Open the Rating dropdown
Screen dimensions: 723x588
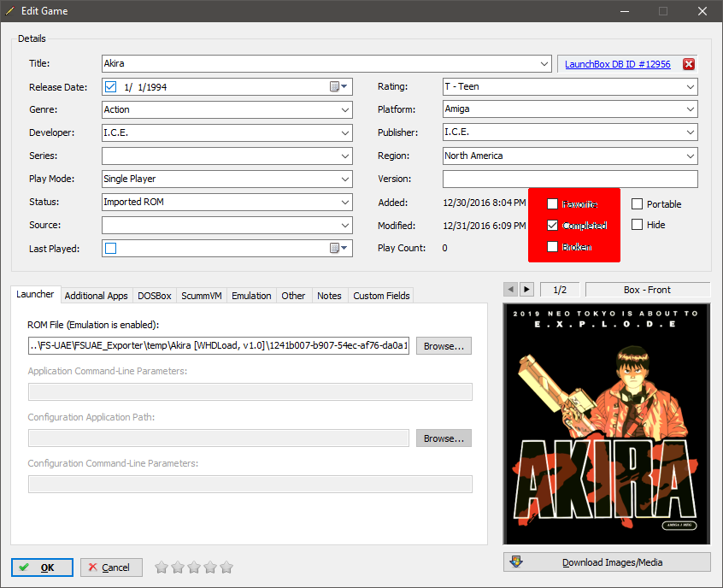691,86
